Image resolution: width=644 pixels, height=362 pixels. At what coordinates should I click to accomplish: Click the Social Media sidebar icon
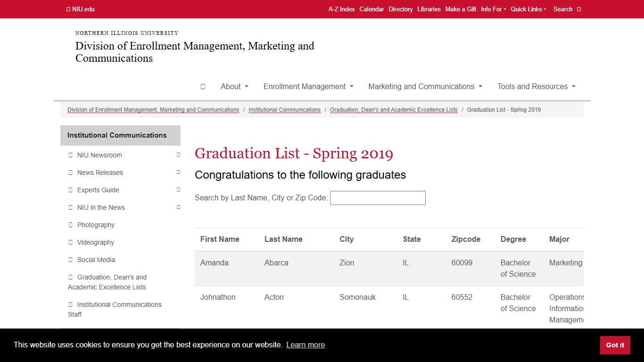click(x=70, y=260)
